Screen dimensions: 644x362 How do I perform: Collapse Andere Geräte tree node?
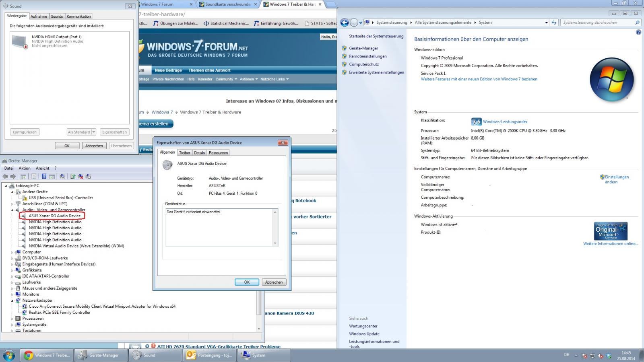click(x=12, y=192)
